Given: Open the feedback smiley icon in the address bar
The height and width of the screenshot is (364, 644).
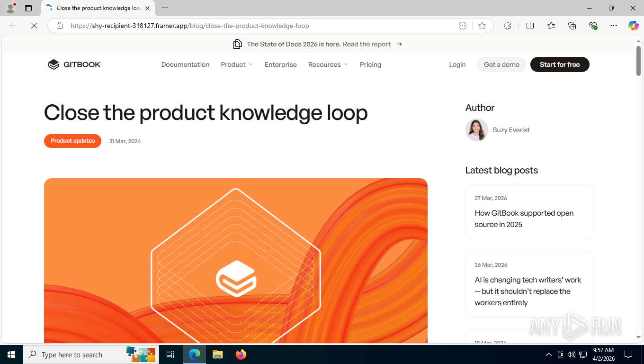Looking at the screenshot, I should pos(463,26).
